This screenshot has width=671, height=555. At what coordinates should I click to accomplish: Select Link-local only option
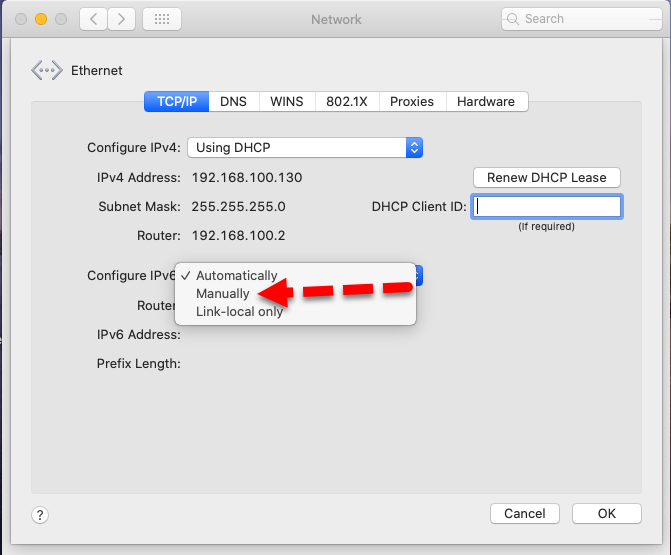239,311
